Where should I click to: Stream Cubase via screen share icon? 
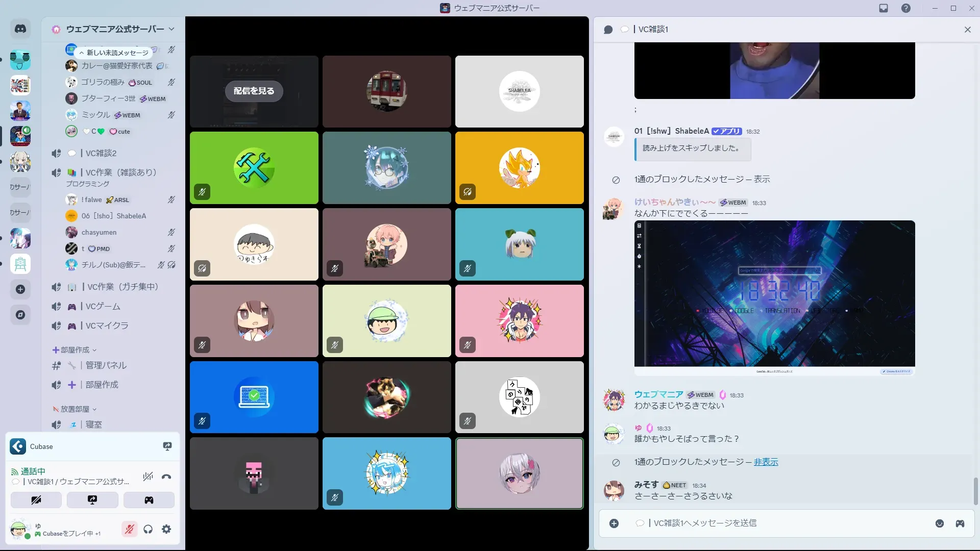(167, 446)
